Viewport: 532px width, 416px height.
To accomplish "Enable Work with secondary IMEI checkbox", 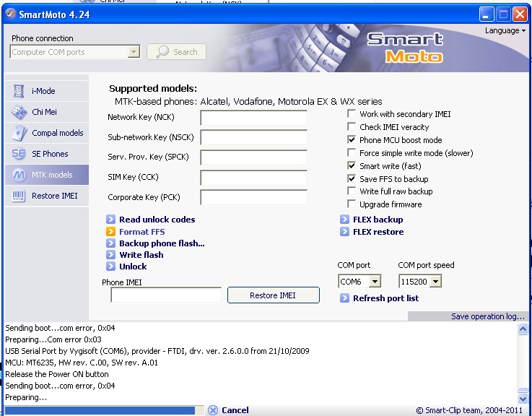I will 352,114.
